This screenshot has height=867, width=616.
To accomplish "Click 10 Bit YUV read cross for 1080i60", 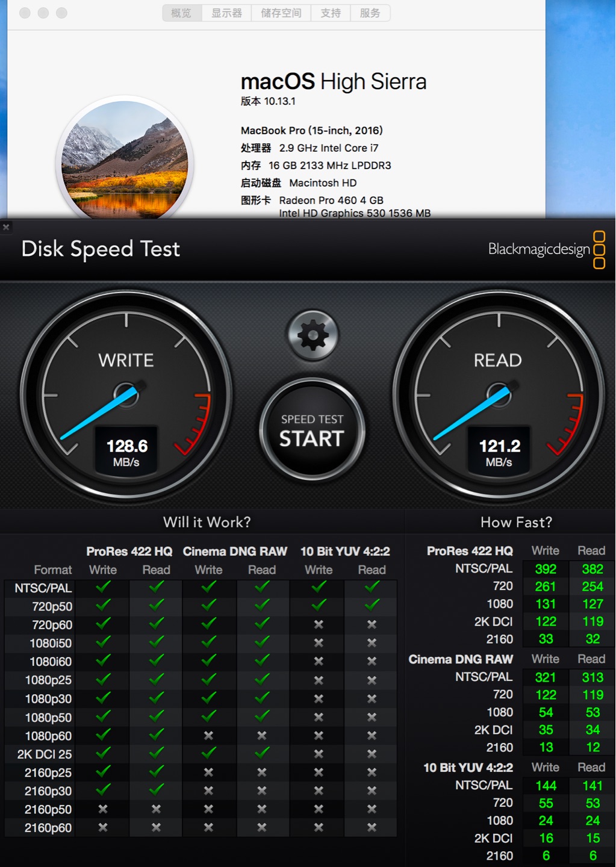I will coord(372,661).
